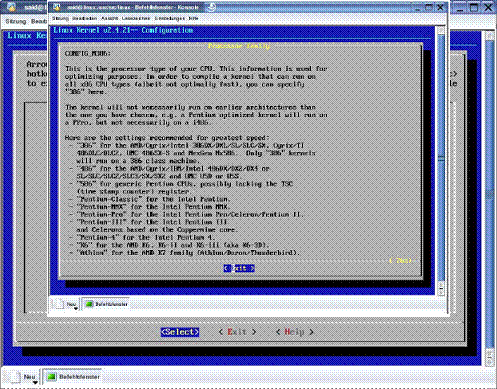
Task: Open the Sitzung menu in front Konsole
Action: click(60, 19)
